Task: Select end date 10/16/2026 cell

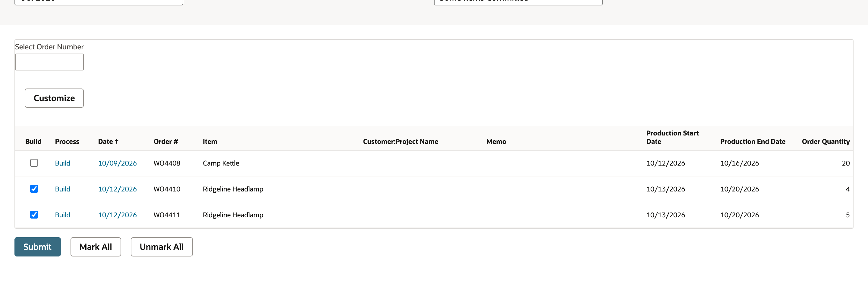Action: [740, 163]
